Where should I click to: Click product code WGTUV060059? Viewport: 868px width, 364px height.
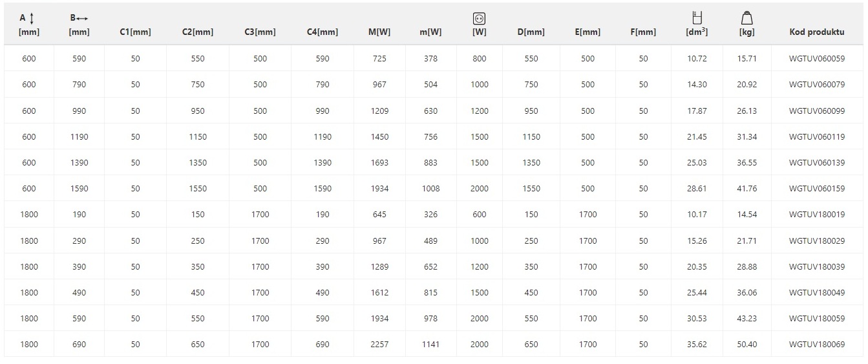(x=816, y=59)
